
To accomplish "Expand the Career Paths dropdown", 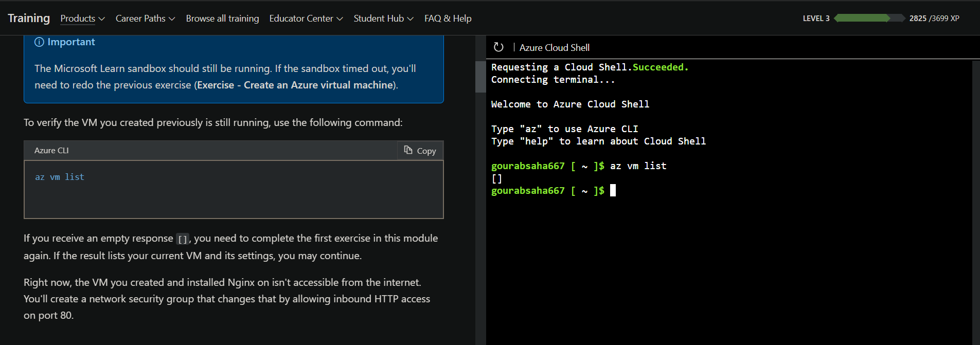I will tap(145, 19).
